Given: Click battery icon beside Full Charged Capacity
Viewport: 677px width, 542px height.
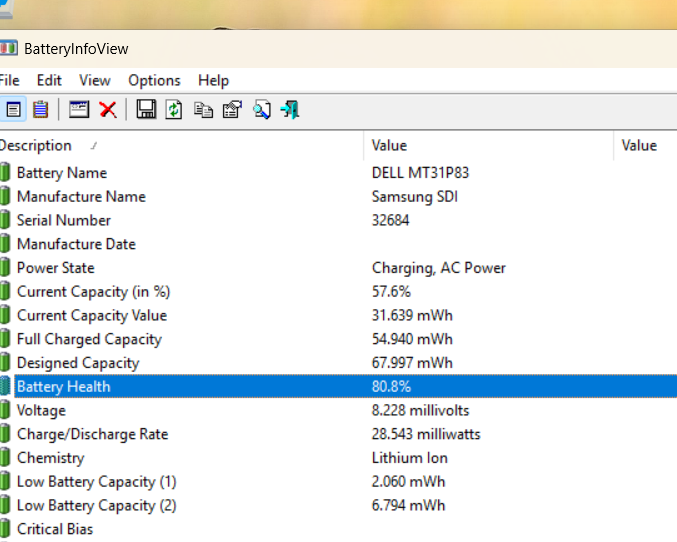Looking at the screenshot, I should coord(5,339).
